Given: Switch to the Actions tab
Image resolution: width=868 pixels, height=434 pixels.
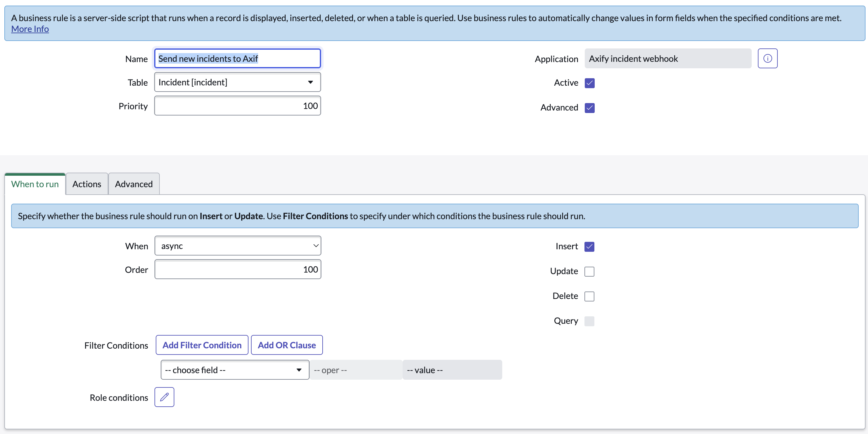Looking at the screenshot, I should point(87,184).
